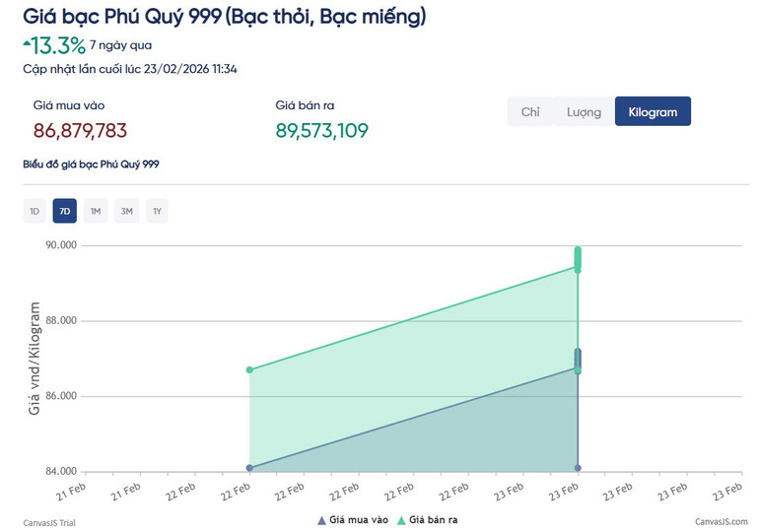Switch chart to 1M range
759x532 pixels.
tap(96, 211)
